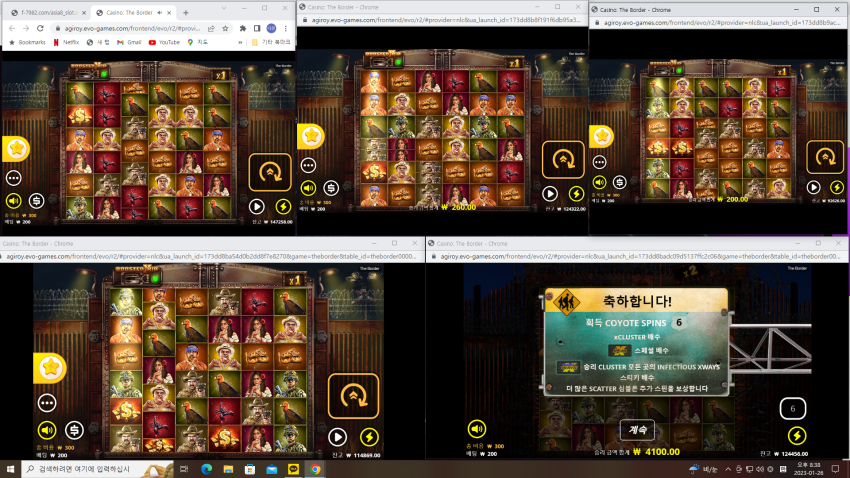Open bet coin settings in bottom-left game
Image resolution: width=850 pixels, height=478 pixels.
[74, 430]
